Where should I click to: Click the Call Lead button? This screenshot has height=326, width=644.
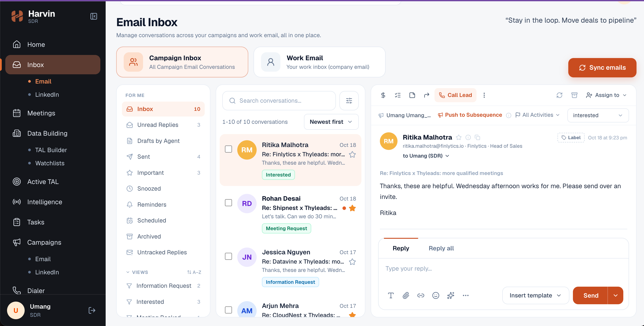coord(455,95)
